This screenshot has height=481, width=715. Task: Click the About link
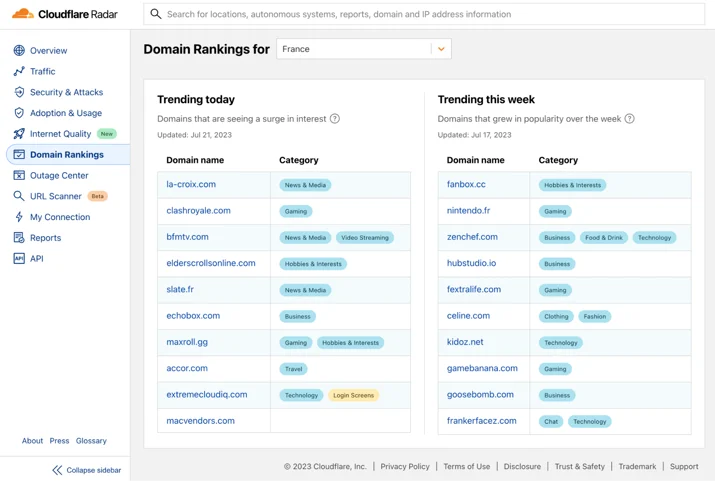(32, 441)
